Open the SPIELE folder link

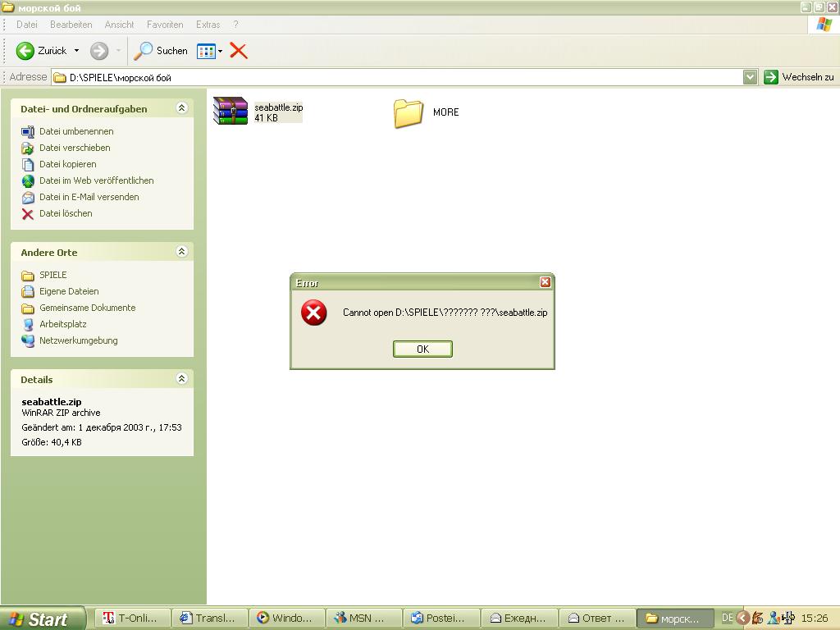(x=53, y=275)
